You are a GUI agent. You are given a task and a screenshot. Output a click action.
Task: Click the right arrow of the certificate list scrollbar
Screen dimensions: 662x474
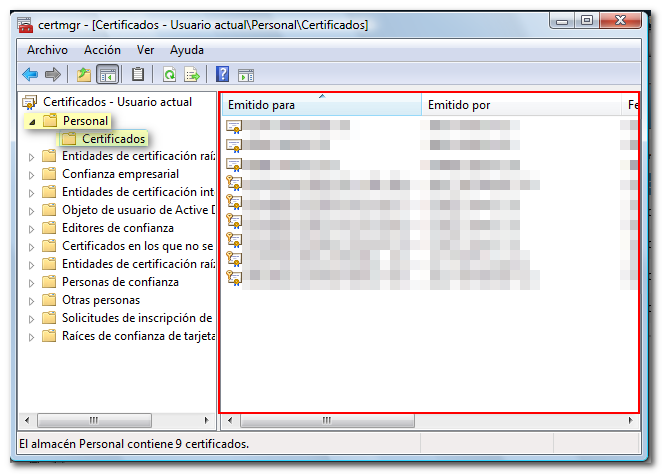coord(631,420)
